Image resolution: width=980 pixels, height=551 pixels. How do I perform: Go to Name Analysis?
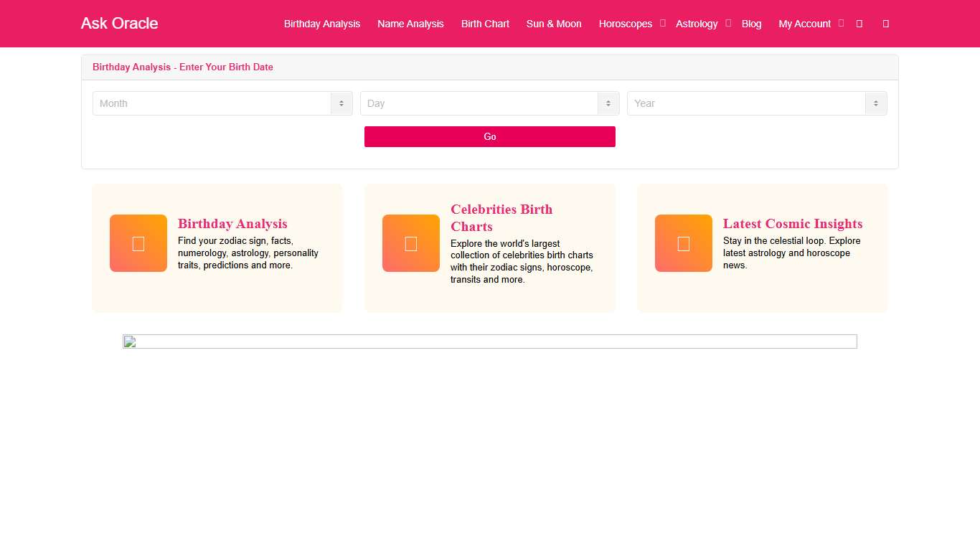[410, 23]
